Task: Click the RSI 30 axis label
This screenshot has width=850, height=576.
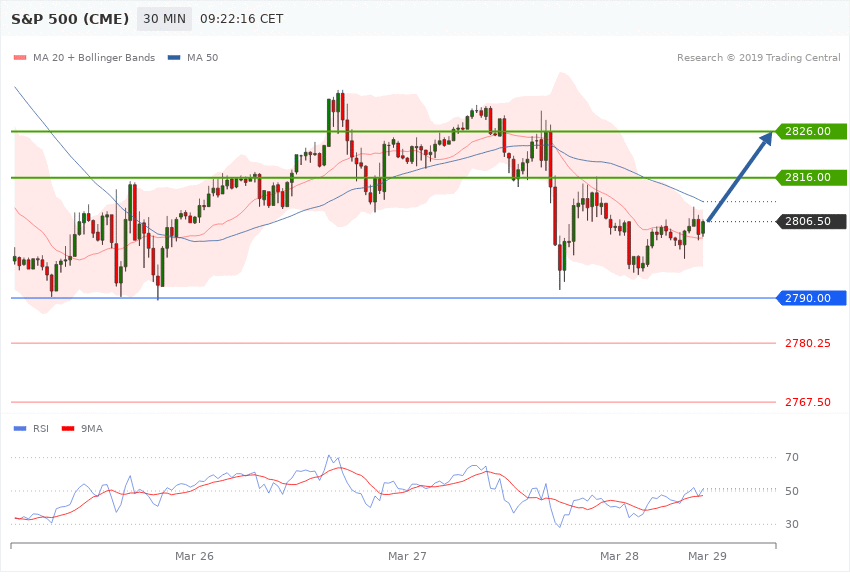Action: point(792,524)
